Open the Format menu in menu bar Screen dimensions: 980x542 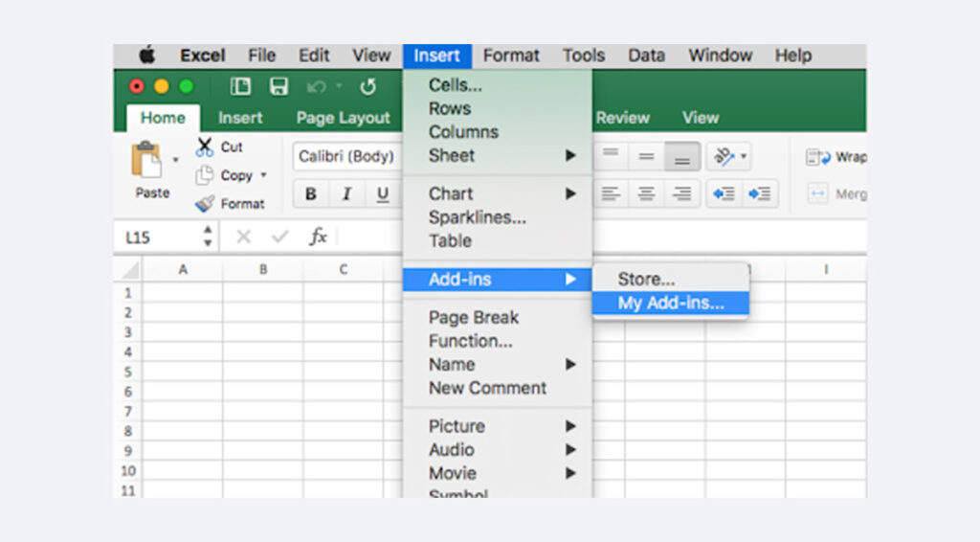tap(511, 56)
